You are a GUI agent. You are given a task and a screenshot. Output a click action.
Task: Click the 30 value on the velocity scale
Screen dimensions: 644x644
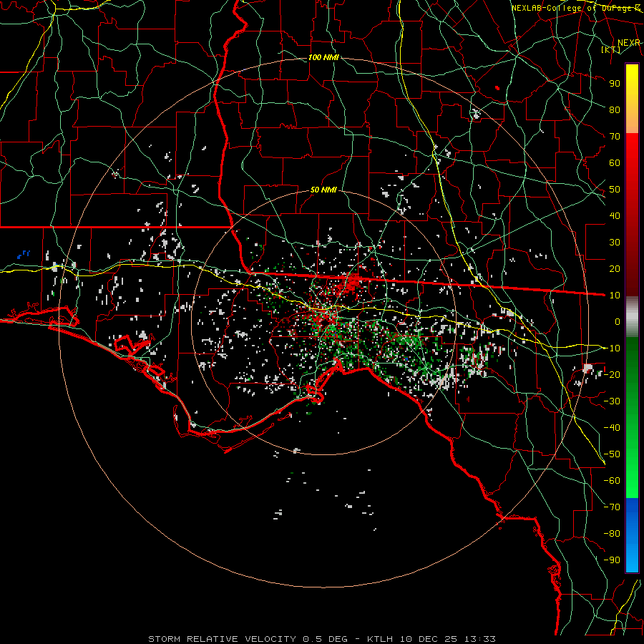coord(615,243)
